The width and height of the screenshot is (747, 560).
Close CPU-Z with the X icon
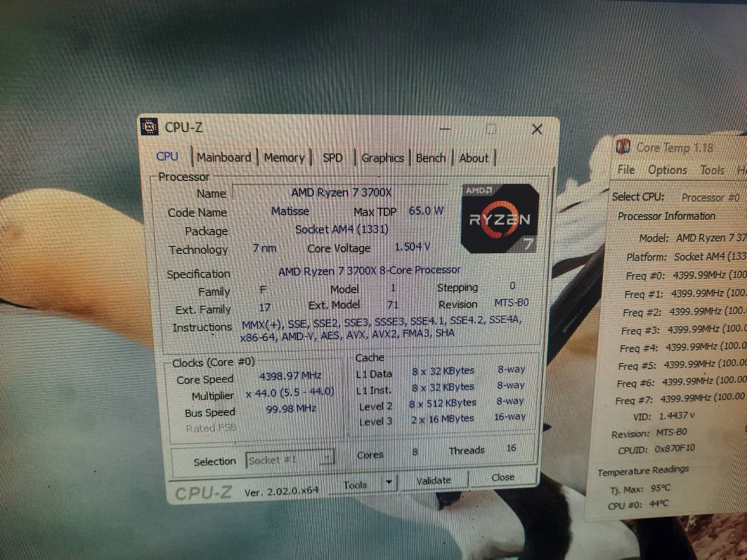point(537,130)
